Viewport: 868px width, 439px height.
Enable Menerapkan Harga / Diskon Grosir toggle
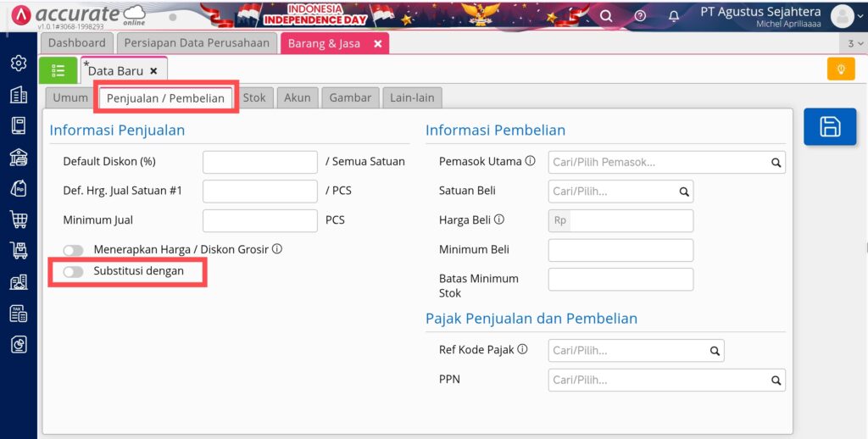click(x=74, y=250)
